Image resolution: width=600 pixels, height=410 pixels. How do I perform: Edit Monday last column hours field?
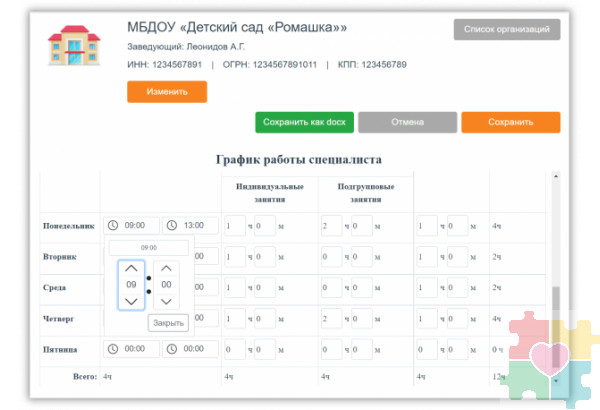point(427,226)
